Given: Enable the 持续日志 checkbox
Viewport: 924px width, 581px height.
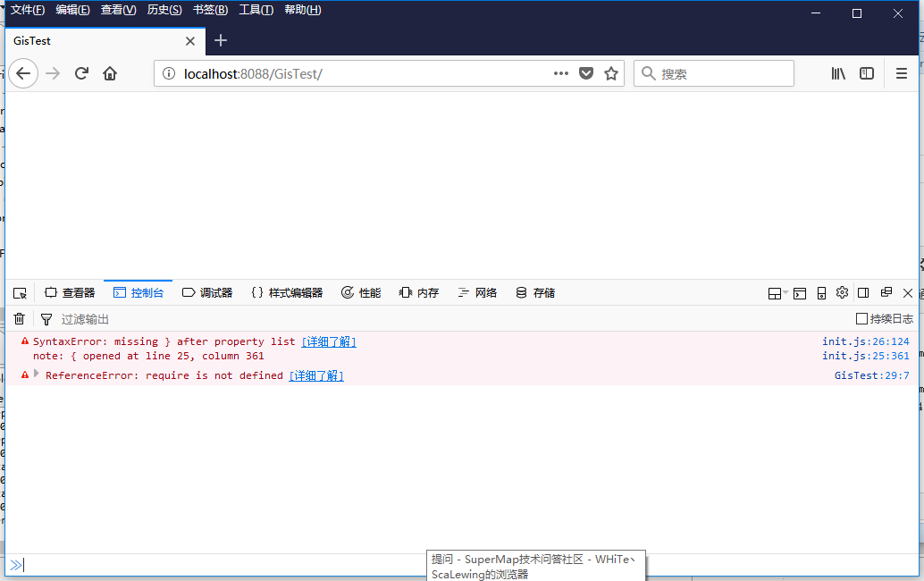Looking at the screenshot, I should click(861, 319).
